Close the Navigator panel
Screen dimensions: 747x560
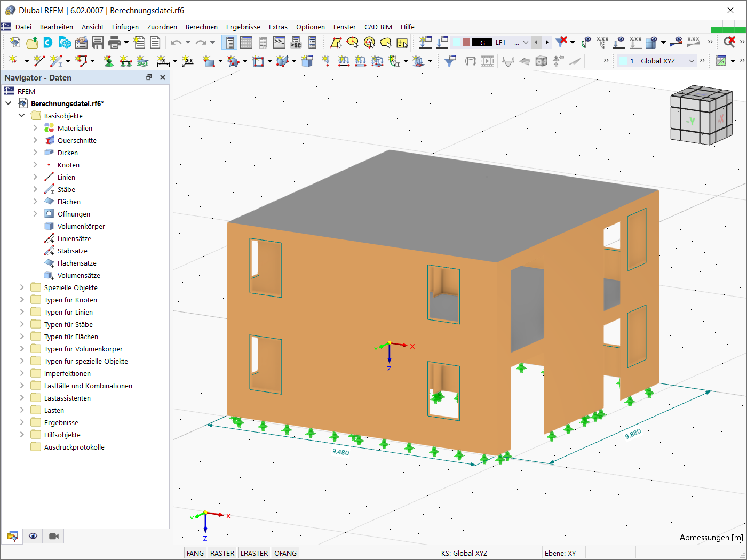click(163, 77)
